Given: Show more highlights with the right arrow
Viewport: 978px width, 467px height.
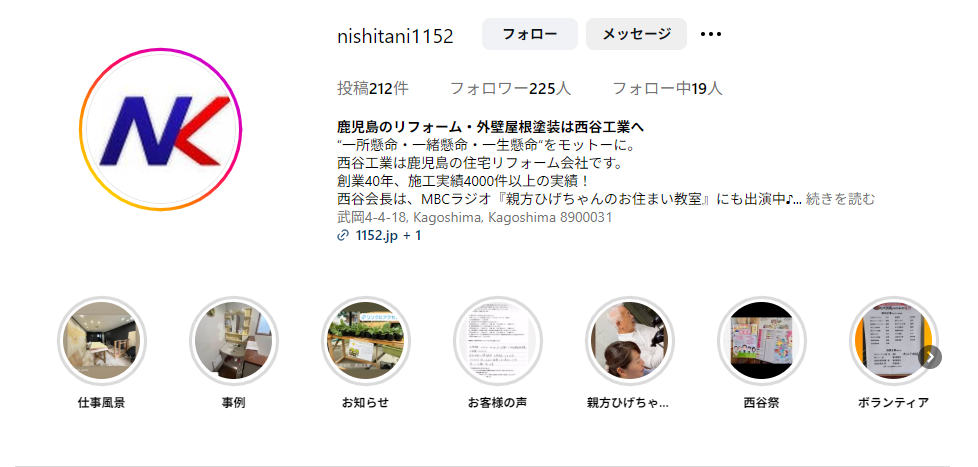Looking at the screenshot, I should (x=930, y=357).
